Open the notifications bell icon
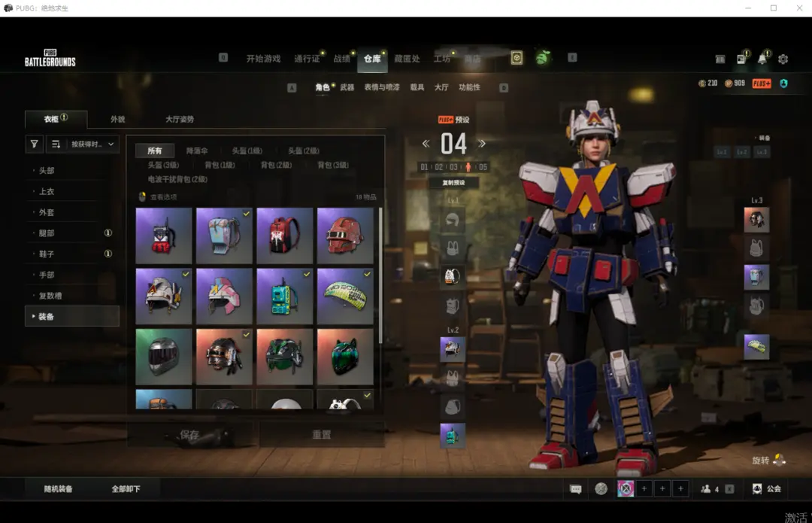The width and height of the screenshot is (812, 523). pos(762,59)
